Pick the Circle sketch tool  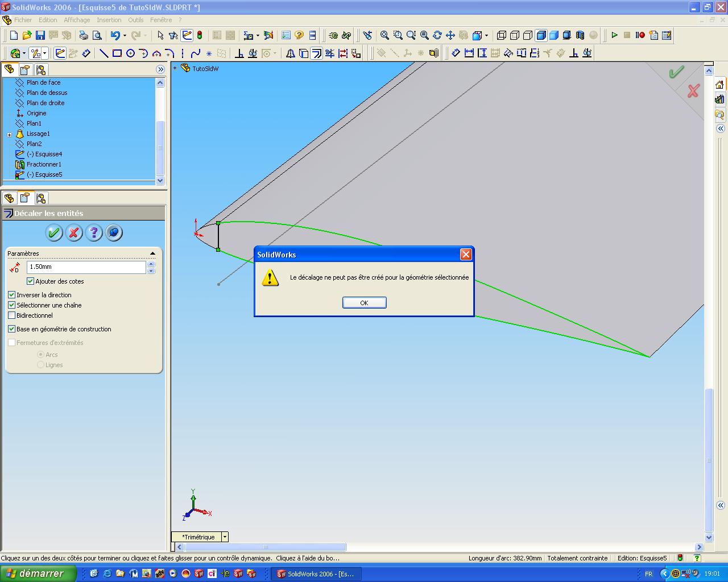130,53
